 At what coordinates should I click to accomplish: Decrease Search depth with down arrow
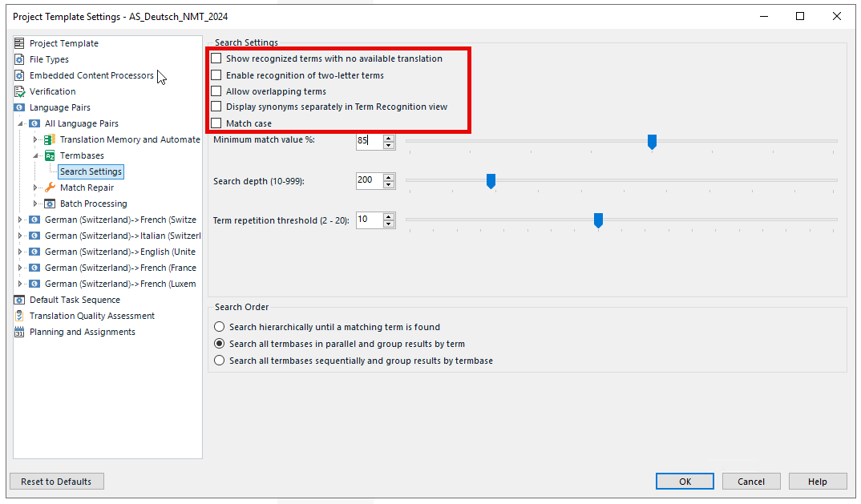pos(389,184)
